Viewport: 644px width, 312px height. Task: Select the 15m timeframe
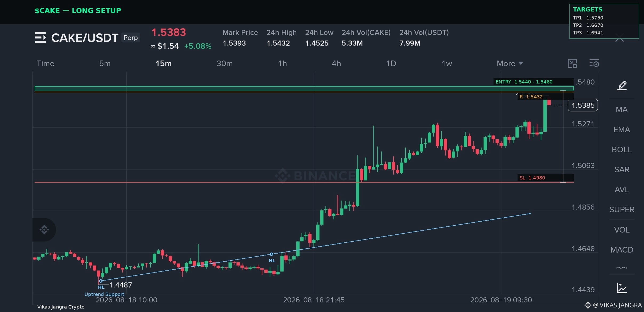(164, 63)
